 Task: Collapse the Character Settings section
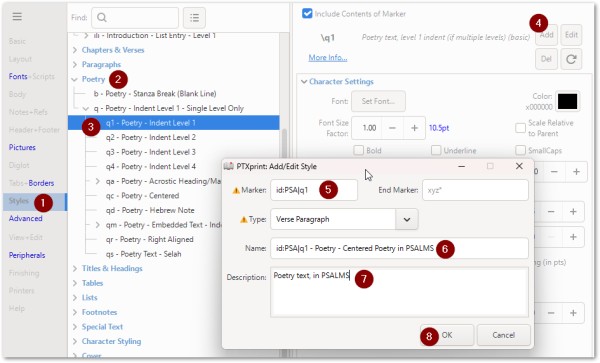[304, 81]
